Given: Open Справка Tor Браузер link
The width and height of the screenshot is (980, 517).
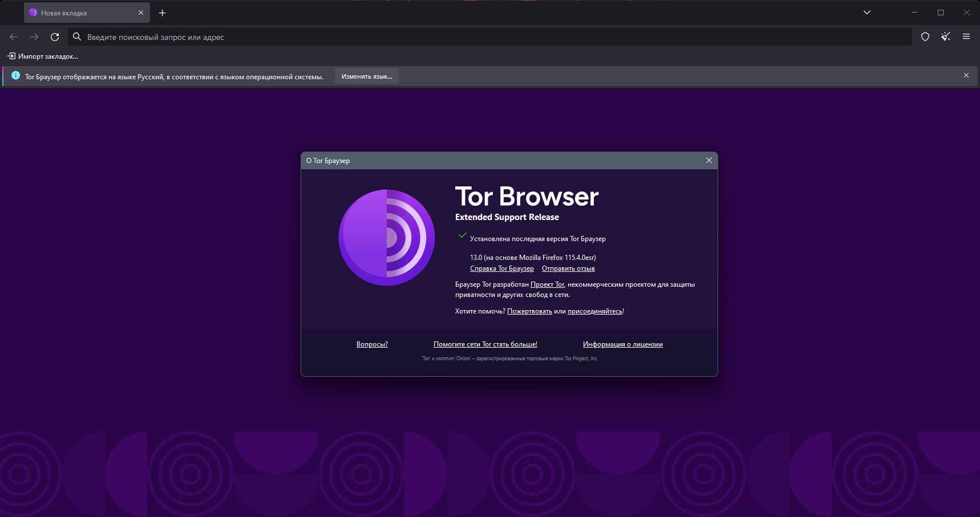Looking at the screenshot, I should pos(502,268).
